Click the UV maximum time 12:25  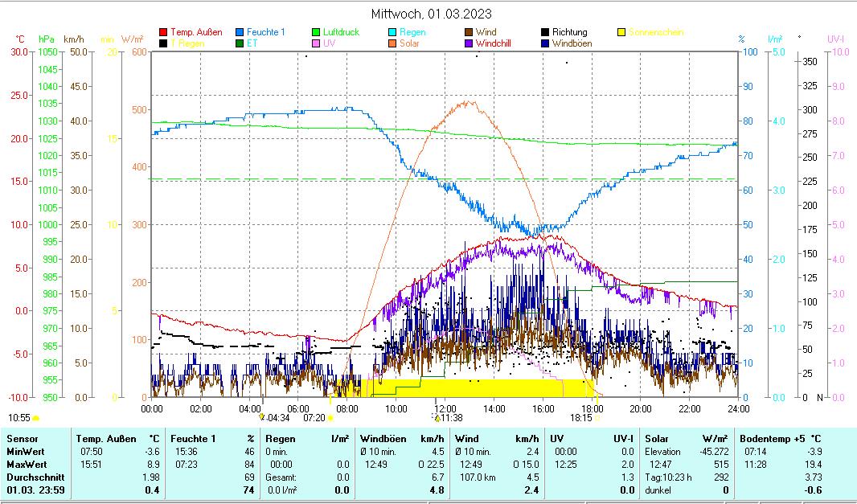566,465
